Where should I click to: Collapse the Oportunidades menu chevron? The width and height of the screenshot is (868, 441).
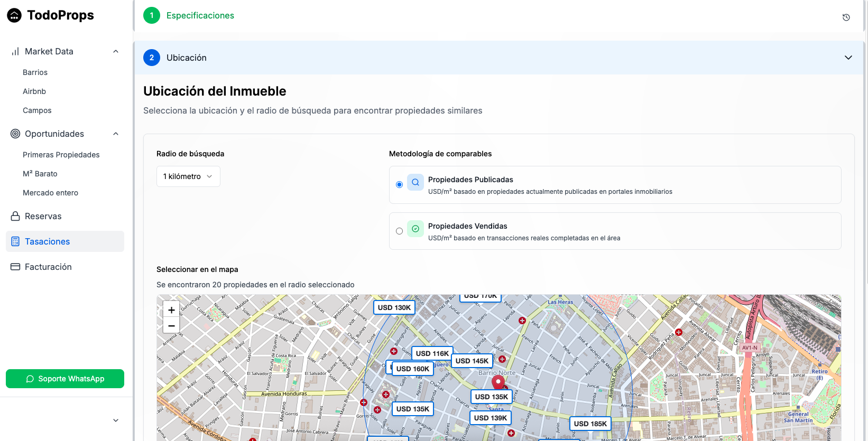[116, 134]
